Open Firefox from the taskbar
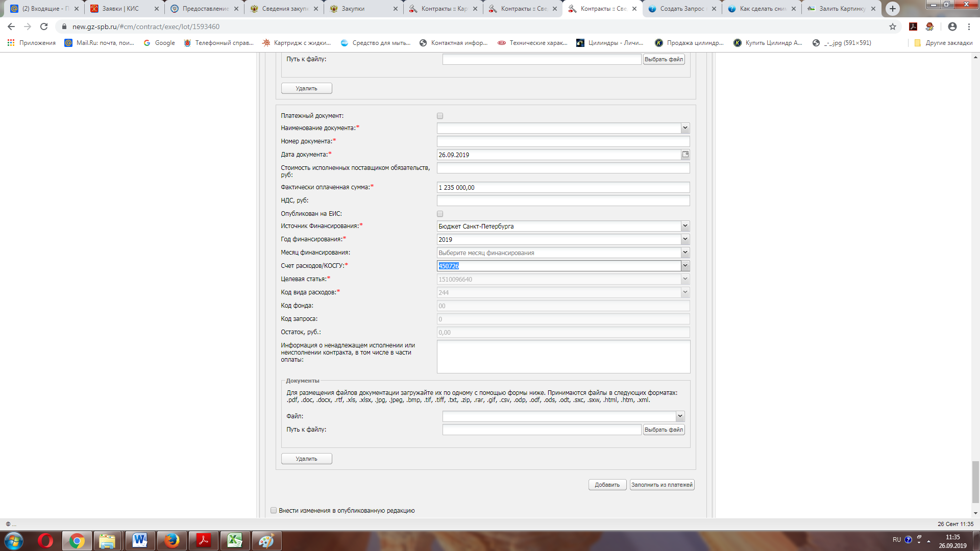Image resolution: width=980 pixels, height=551 pixels. tap(171, 540)
